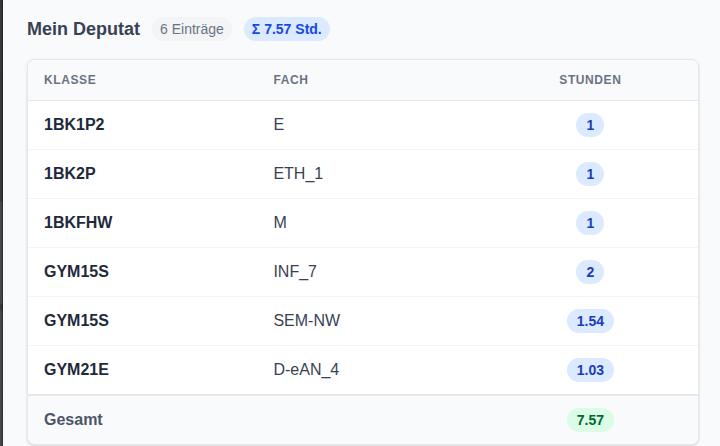
Task: Select the GYM21E class cell
Action: point(76,370)
